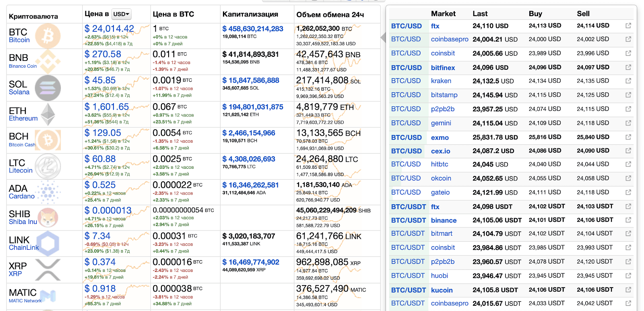Click the Bitcoin Cash logo icon

(x=48, y=140)
